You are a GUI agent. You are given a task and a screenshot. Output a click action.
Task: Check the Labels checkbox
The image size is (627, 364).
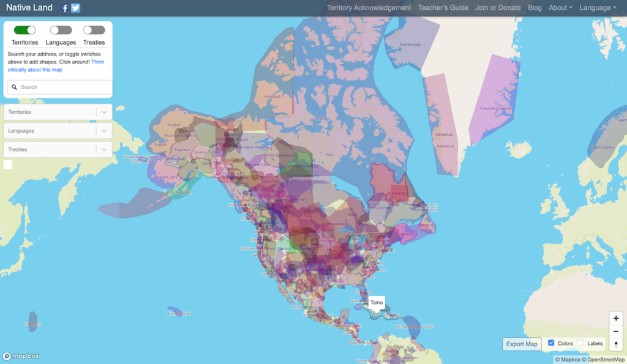point(580,343)
